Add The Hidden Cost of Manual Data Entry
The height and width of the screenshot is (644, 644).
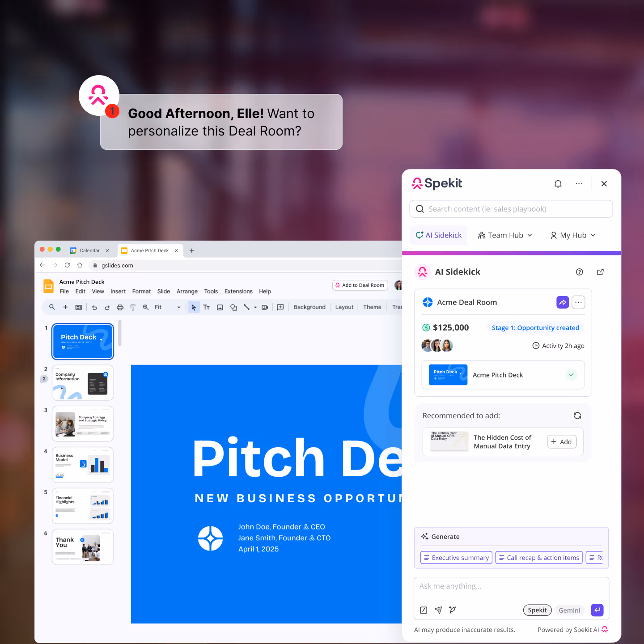(x=562, y=442)
